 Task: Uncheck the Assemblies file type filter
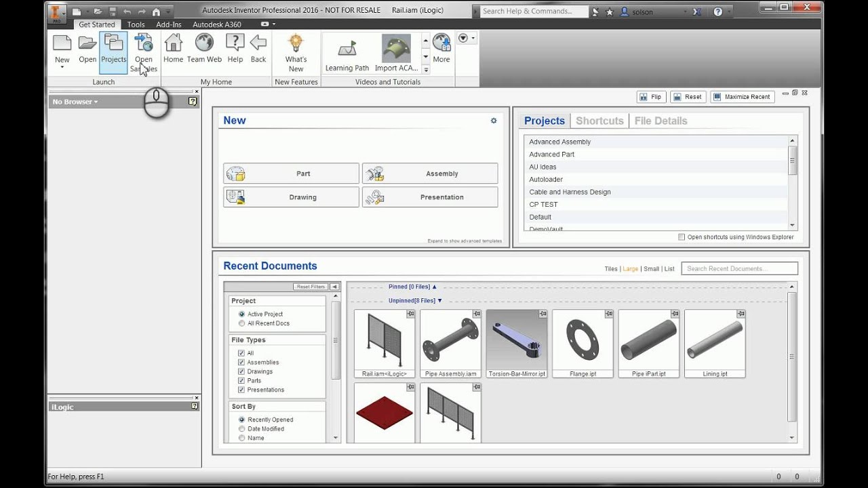(241, 362)
